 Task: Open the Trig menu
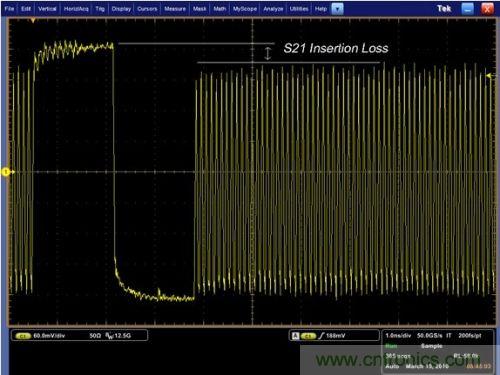pos(100,9)
